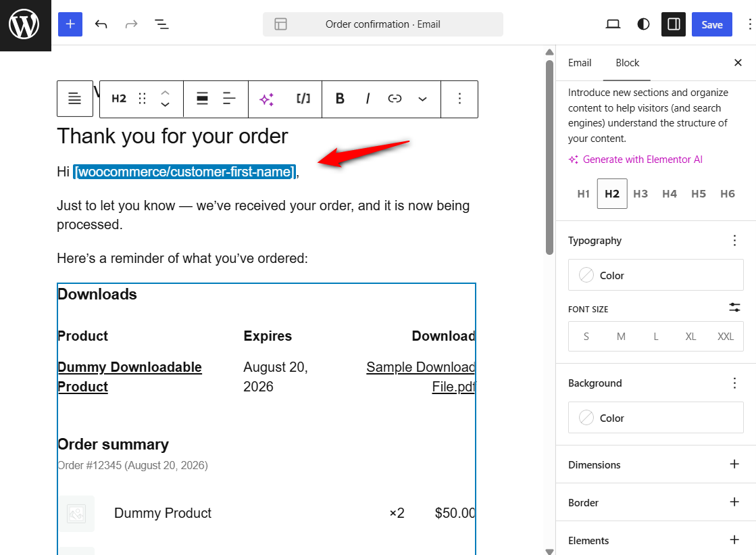Open the block inserter plus button
Viewport: 756px width, 555px height.
click(x=70, y=24)
